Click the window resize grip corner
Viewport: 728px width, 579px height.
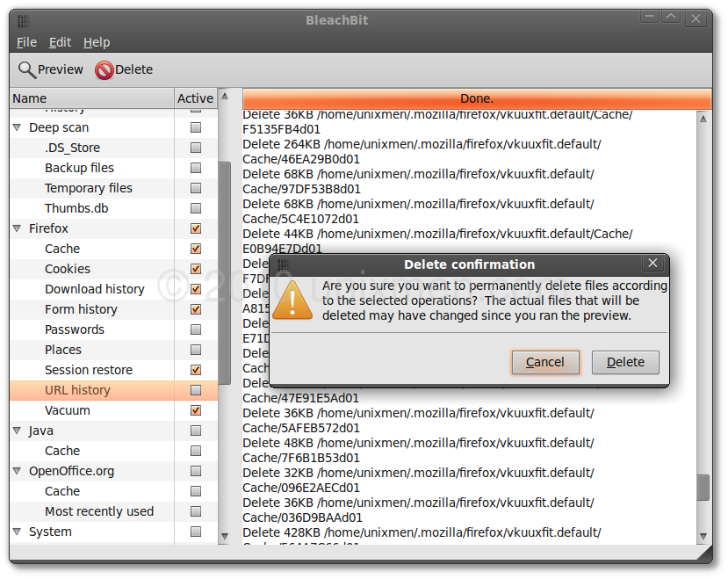[x=705, y=554]
